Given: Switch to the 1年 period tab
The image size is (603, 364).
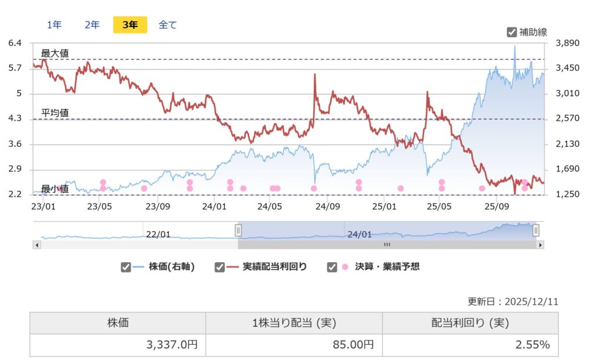Looking at the screenshot, I should 54,25.
